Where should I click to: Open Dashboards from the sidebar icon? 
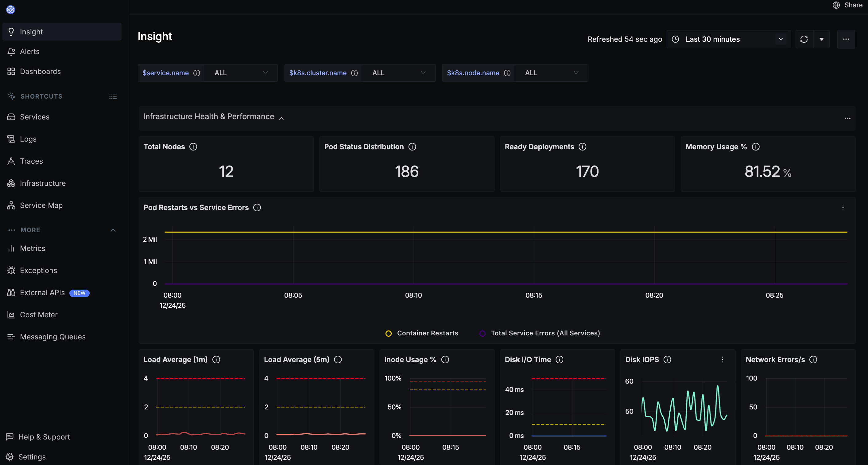[11, 71]
